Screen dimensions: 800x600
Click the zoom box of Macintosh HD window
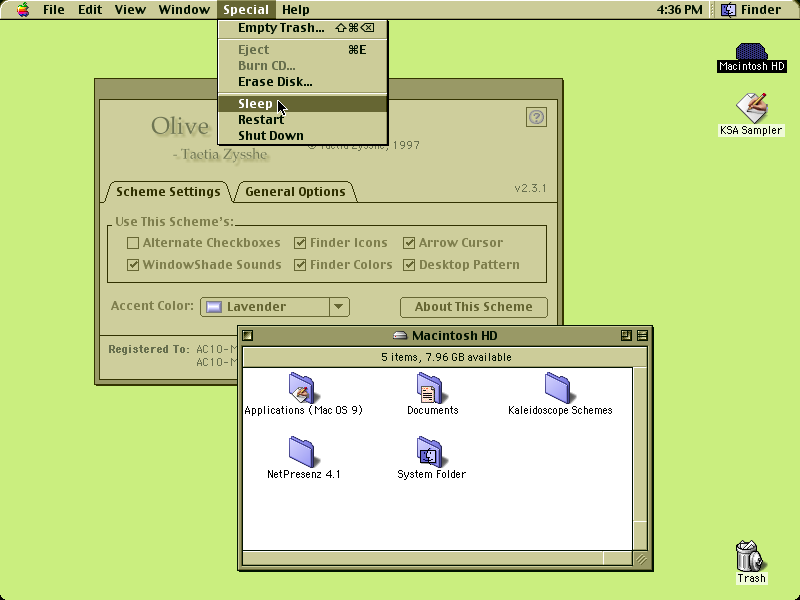[x=626, y=335]
